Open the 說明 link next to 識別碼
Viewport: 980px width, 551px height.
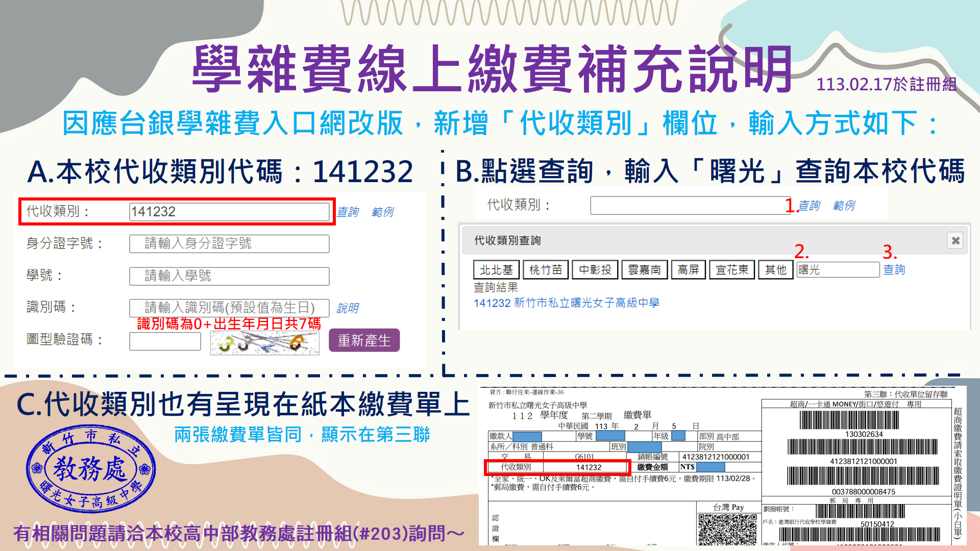click(348, 308)
